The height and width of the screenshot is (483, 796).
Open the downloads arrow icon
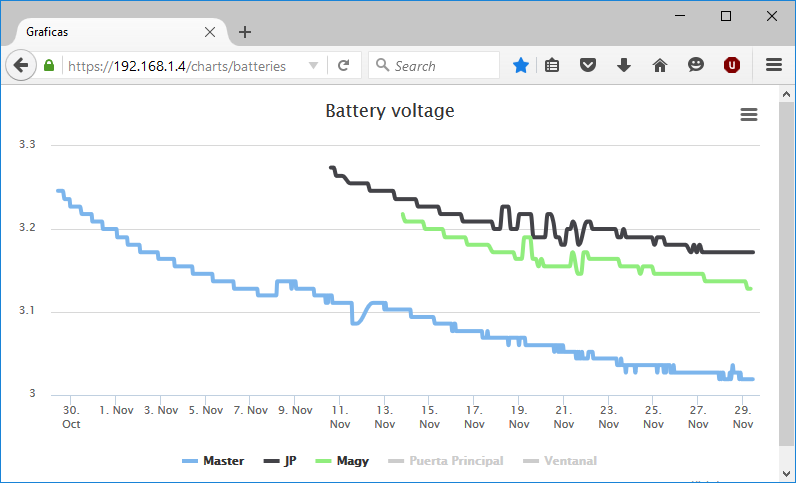624,66
